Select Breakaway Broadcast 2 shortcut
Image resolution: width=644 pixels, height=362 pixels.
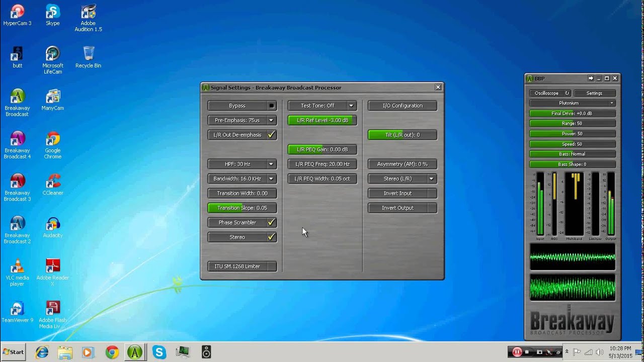(17, 230)
